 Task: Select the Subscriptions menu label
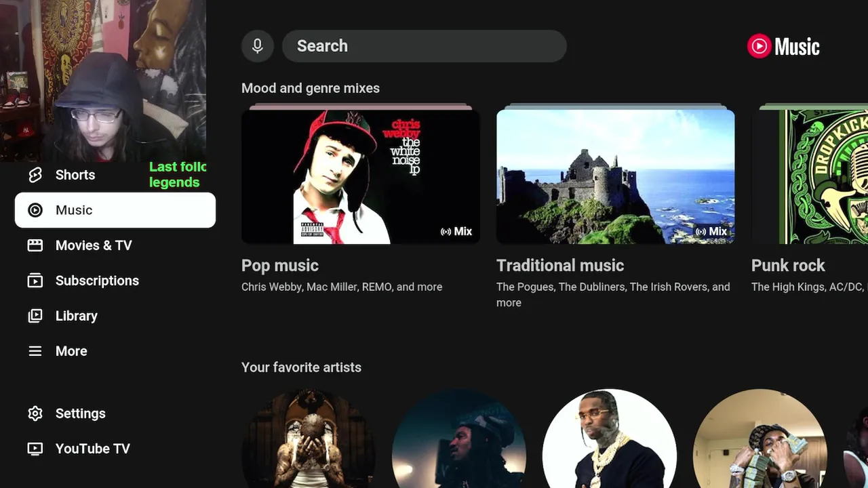coord(97,281)
